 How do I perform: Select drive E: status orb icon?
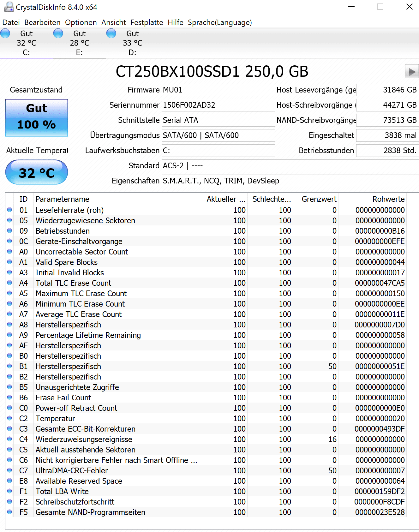tap(58, 33)
